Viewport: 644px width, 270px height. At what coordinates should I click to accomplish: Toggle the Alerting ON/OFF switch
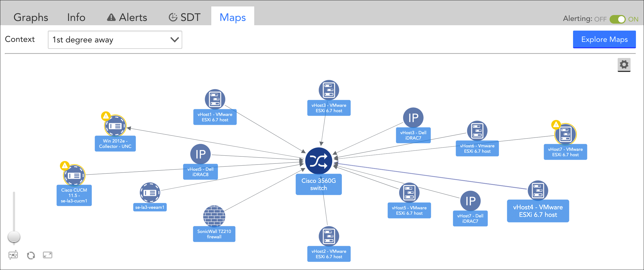[618, 19]
